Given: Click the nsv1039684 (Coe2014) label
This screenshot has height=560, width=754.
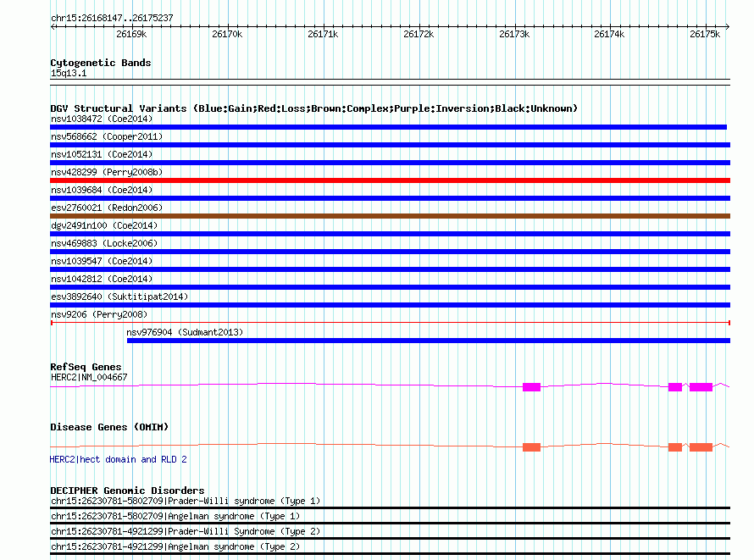Looking at the screenshot, I should coord(102,190).
